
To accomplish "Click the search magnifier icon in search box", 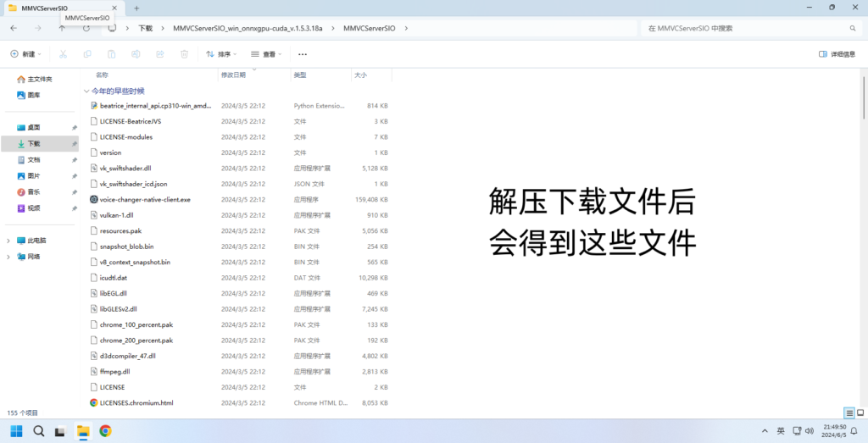I will pos(853,28).
